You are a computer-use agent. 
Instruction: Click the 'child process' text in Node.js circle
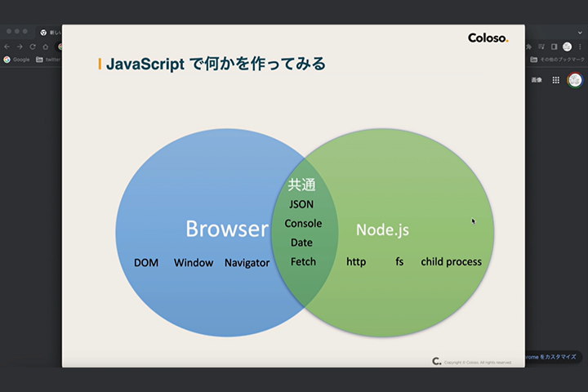(451, 262)
